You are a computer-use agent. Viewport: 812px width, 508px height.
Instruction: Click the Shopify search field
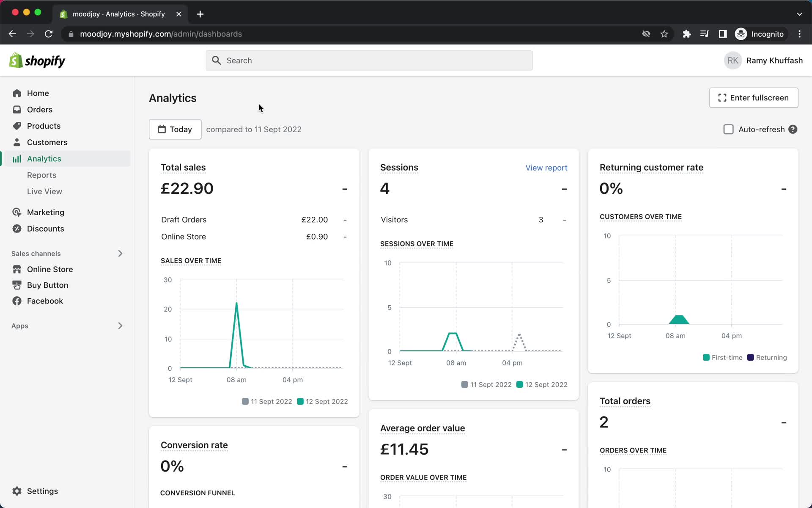point(369,61)
